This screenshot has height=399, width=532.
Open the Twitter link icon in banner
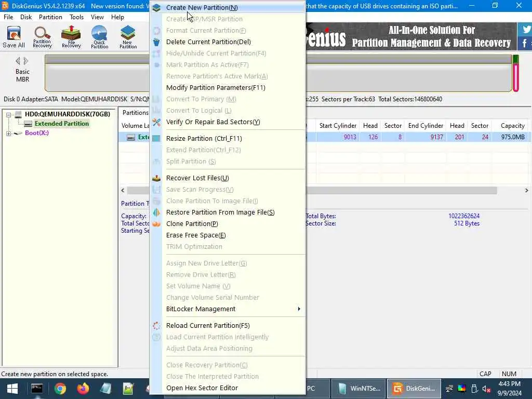click(526, 29)
